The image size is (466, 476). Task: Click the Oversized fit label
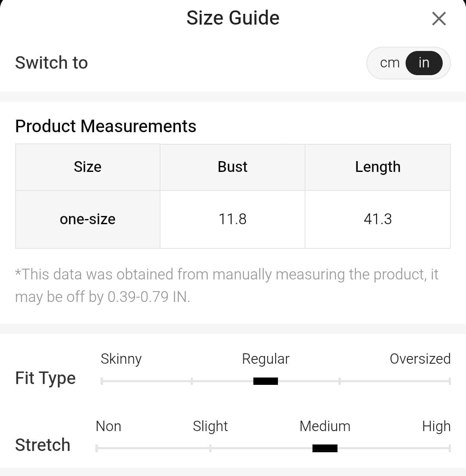[x=420, y=359]
